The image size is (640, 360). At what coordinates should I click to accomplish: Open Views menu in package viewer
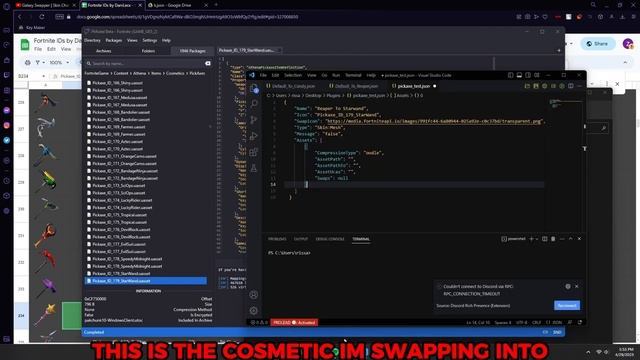click(132, 40)
